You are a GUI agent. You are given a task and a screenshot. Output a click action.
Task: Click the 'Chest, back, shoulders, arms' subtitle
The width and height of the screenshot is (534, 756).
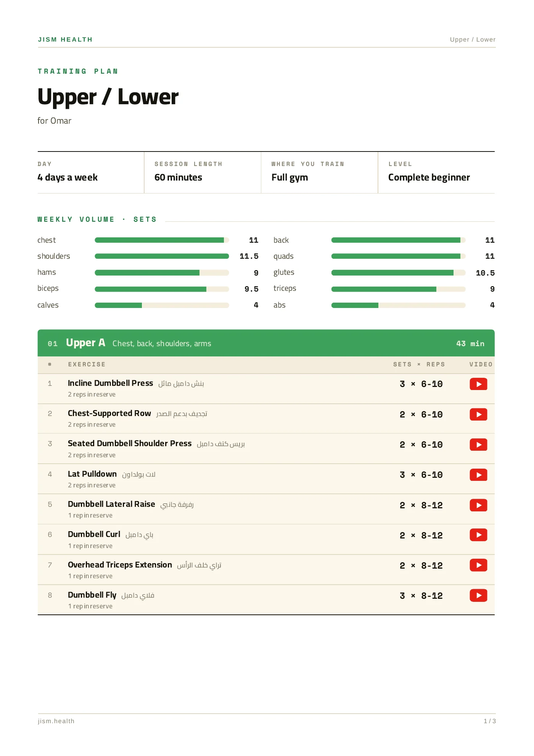pyautogui.click(x=162, y=343)
